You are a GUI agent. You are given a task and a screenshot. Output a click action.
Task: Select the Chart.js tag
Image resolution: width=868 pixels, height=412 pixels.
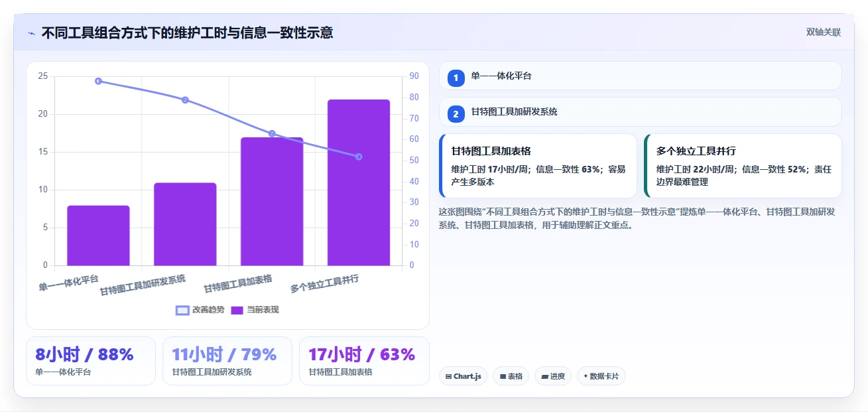click(463, 376)
